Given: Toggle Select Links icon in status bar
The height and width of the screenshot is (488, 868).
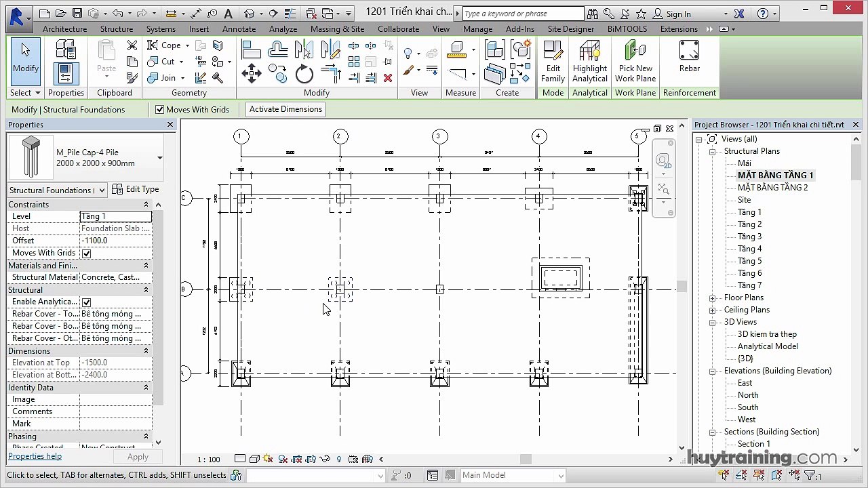Looking at the screenshot, I should (724, 474).
